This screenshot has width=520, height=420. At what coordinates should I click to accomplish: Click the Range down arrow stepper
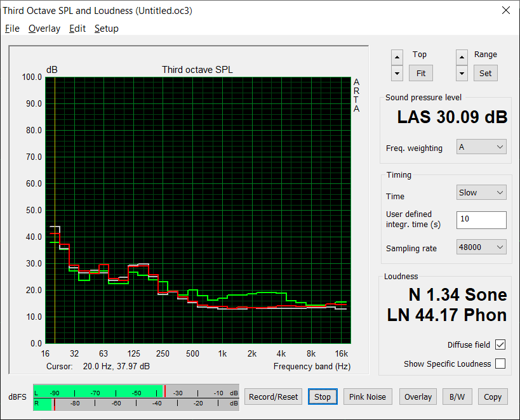[462, 73]
